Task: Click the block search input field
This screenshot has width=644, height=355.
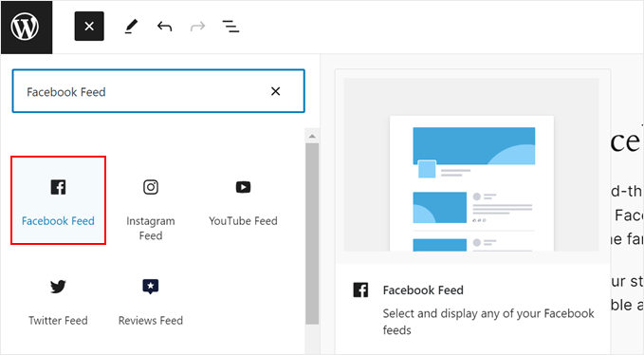Action: click(x=158, y=91)
